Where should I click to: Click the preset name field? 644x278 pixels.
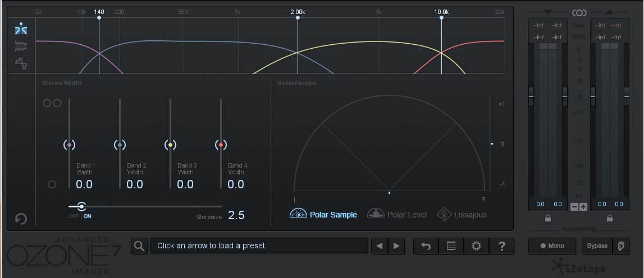pos(259,246)
